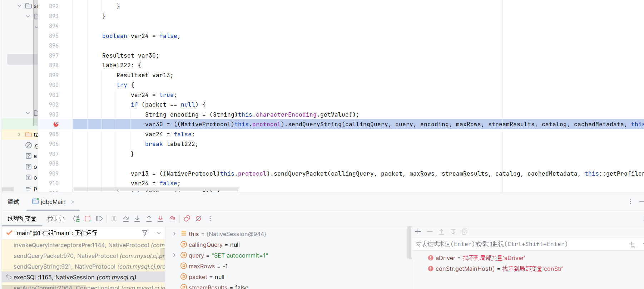Select frame sendQueryPacket:970

point(83,256)
